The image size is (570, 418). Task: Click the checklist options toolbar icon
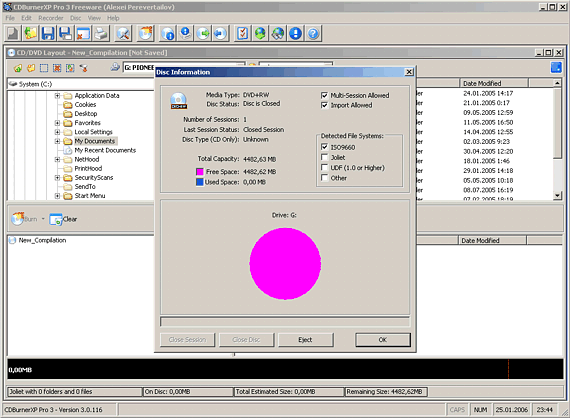(242, 33)
